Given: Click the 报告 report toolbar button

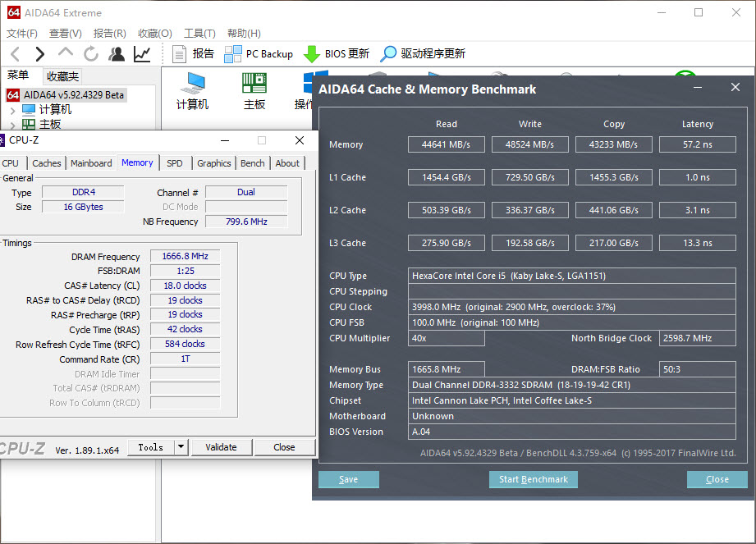Looking at the screenshot, I should [194, 54].
